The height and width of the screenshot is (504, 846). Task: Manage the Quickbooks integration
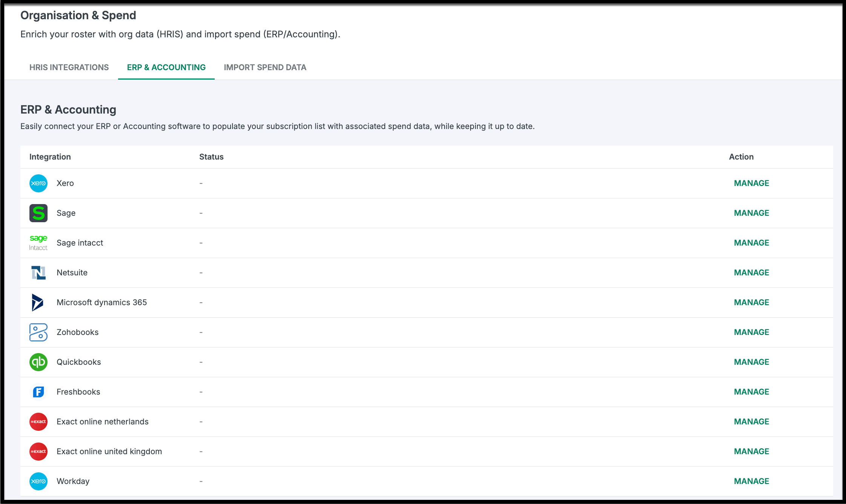coord(751,362)
